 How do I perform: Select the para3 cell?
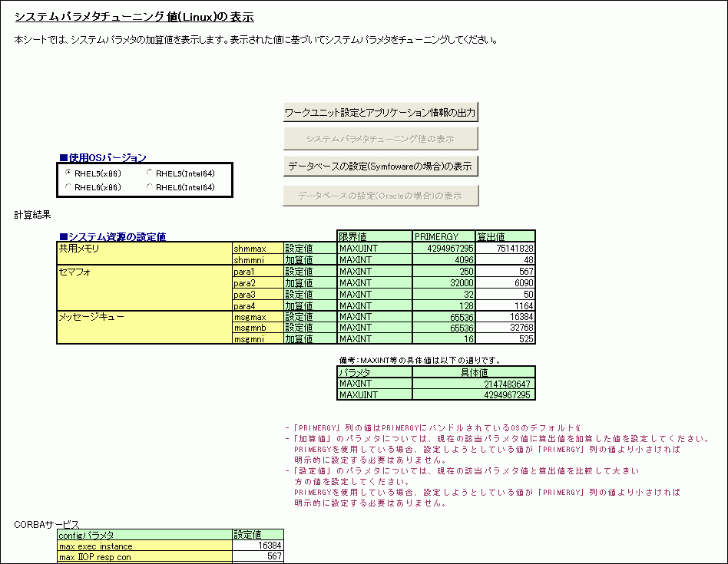[258, 295]
